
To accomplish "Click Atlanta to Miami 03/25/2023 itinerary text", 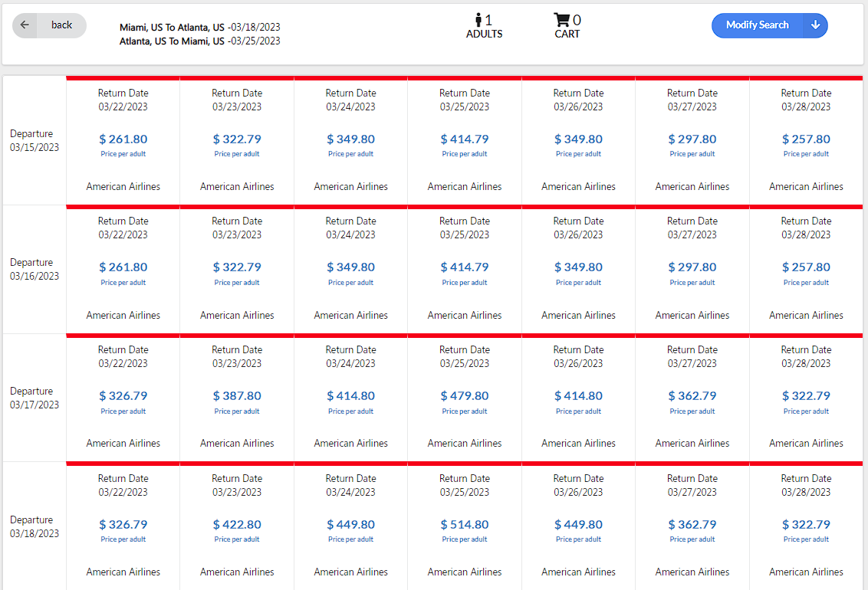I will tap(200, 41).
